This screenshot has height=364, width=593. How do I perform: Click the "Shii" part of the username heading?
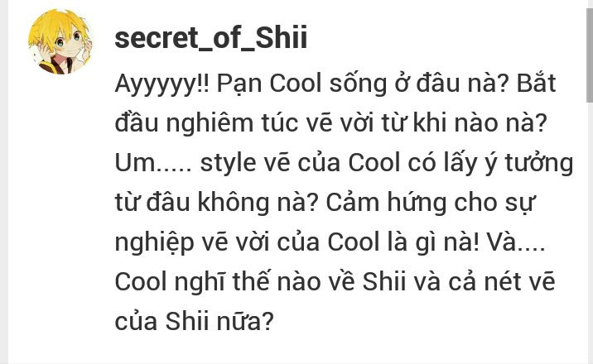(x=281, y=37)
